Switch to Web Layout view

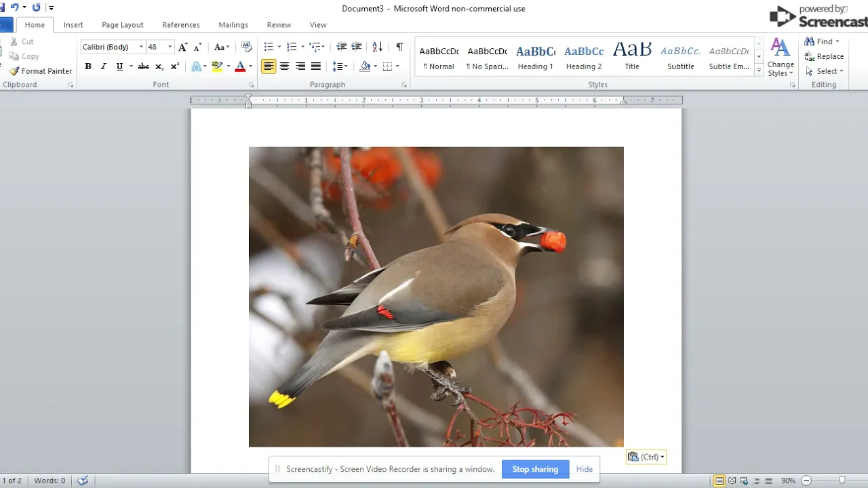coord(743,481)
